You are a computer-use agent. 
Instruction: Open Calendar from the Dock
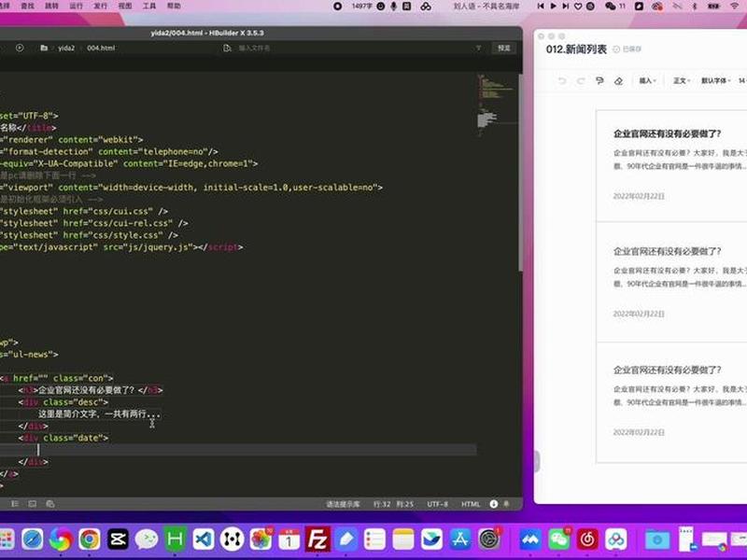coord(289,539)
